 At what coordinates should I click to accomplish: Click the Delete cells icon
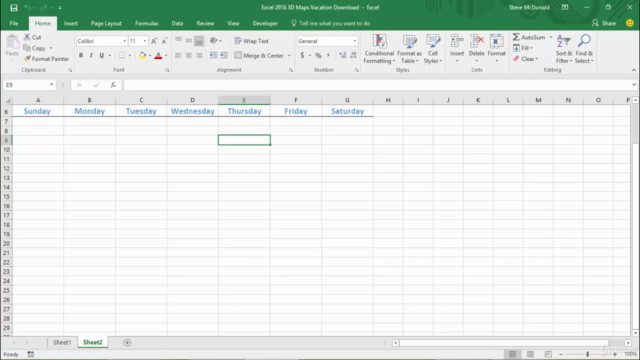[476, 42]
